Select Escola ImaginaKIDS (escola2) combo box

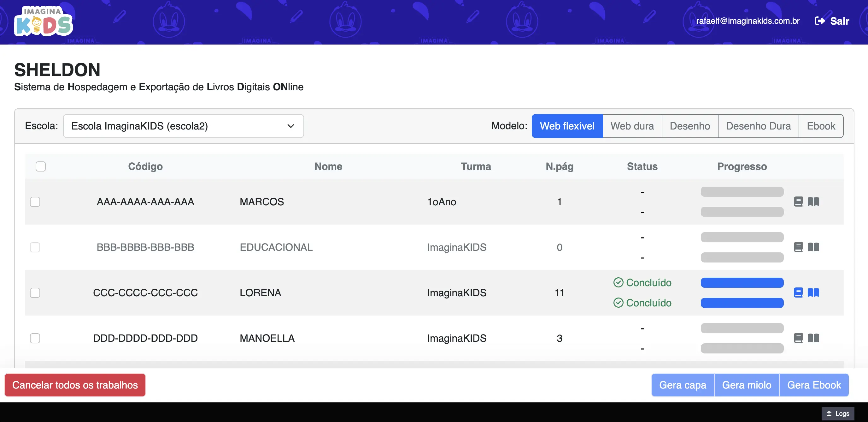pyautogui.click(x=183, y=126)
